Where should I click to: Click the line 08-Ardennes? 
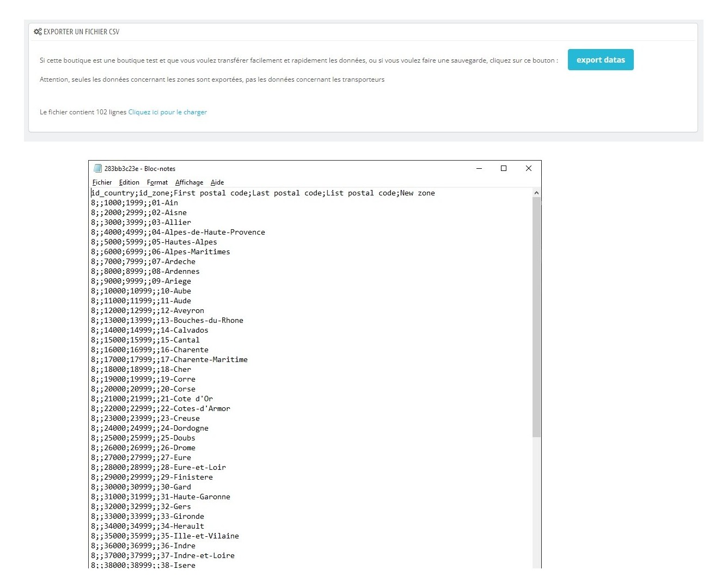click(145, 272)
